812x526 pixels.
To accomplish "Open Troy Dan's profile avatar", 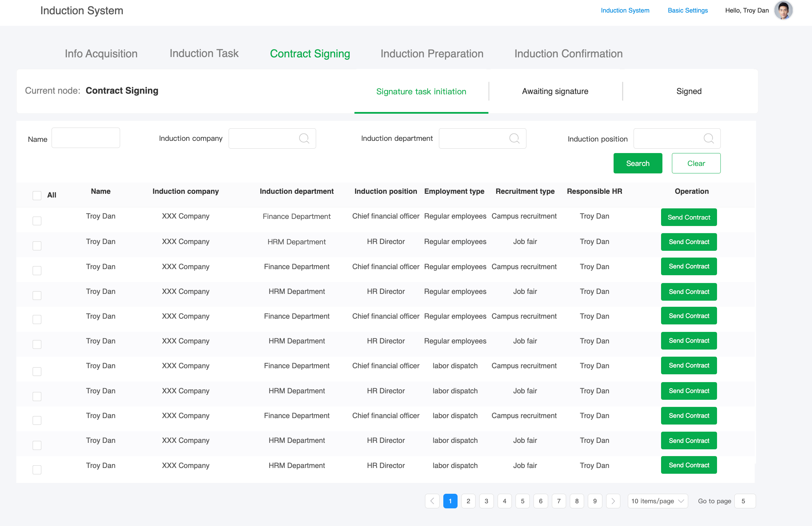I will tap(783, 10).
